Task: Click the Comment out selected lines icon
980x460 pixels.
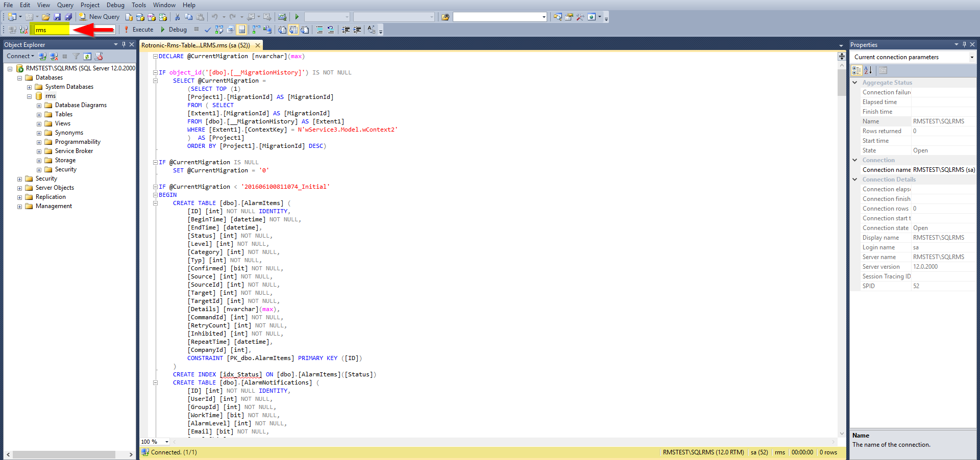Action: click(320, 30)
